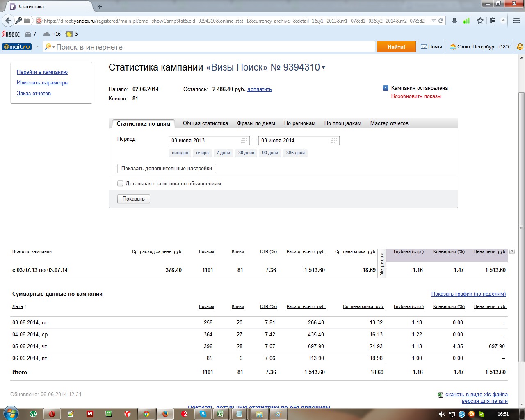
Task: Sort the table by Дата column
Action: tap(18, 307)
